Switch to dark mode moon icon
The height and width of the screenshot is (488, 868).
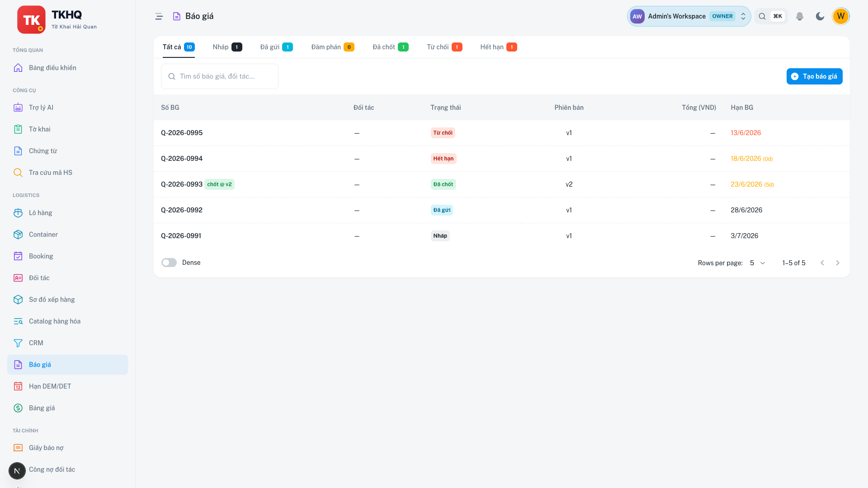(820, 16)
